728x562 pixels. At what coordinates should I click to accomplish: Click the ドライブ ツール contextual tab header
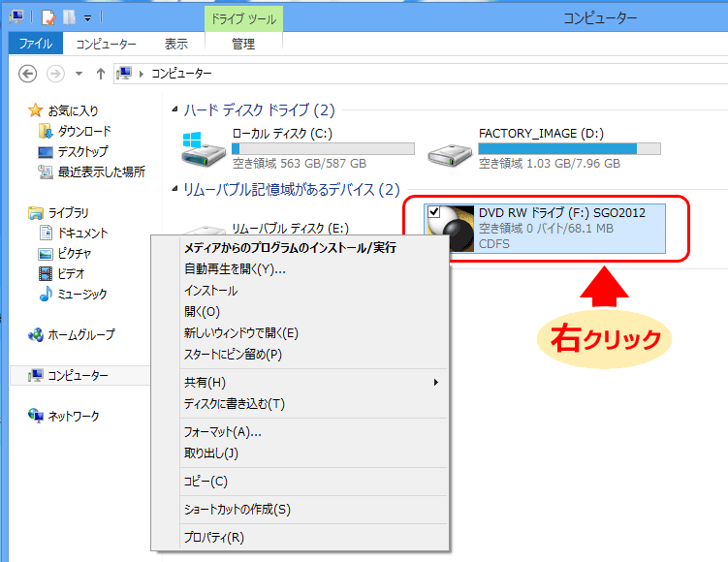click(243, 19)
